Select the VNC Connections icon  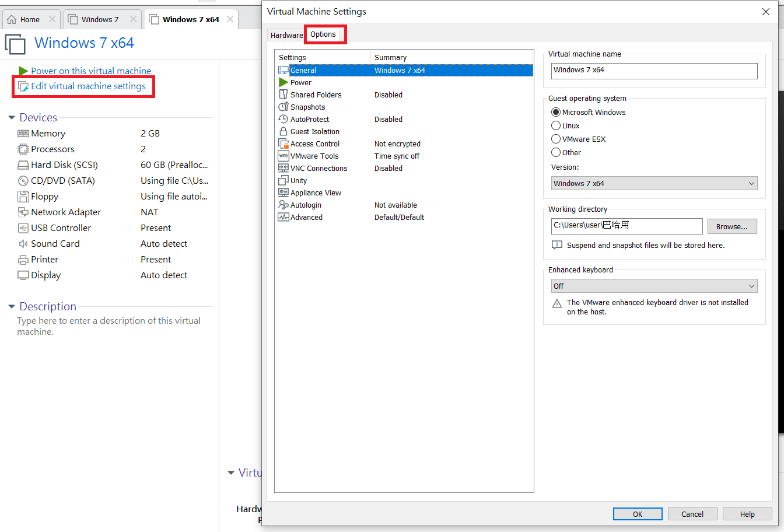283,168
